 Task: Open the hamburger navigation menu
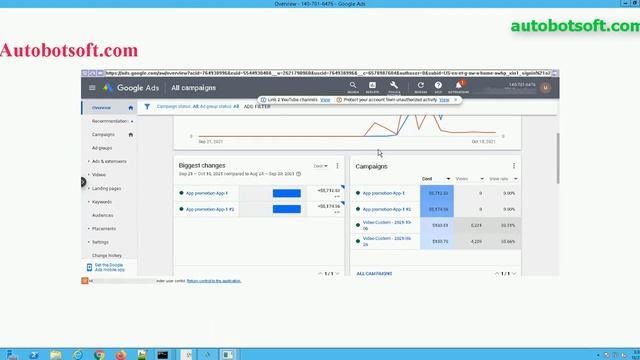click(x=92, y=88)
